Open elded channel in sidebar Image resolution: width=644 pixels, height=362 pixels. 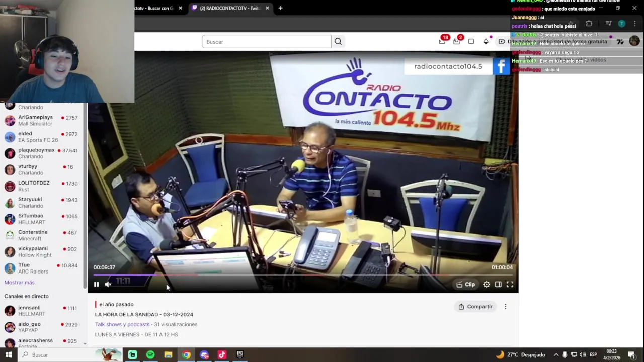[x=41, y=137]
